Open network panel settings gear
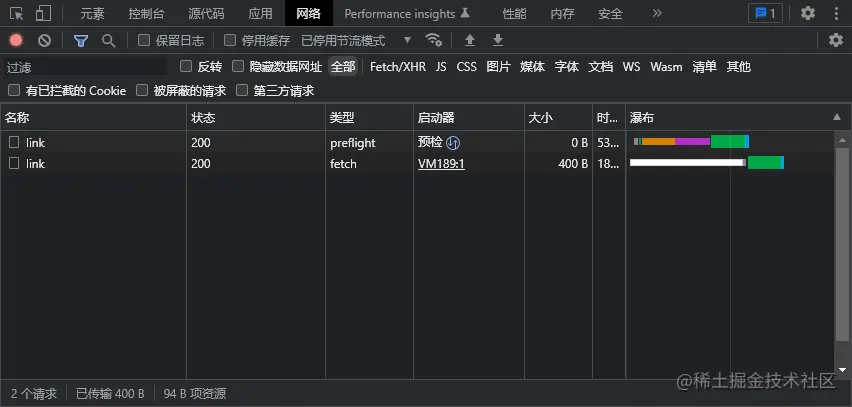Screen dimensions: 852x407 836,40
